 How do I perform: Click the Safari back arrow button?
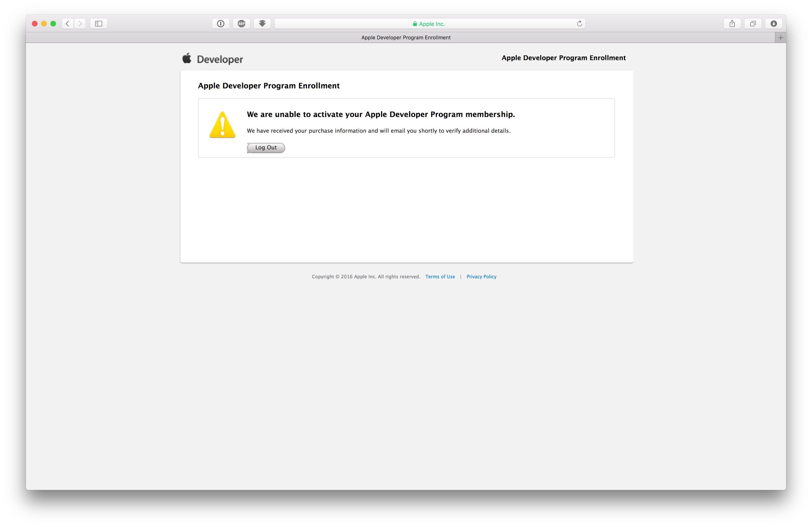point(68,23)
